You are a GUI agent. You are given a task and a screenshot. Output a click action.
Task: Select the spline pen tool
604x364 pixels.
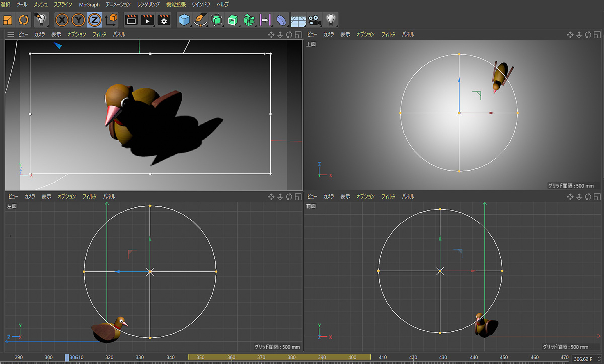(201, 20)
